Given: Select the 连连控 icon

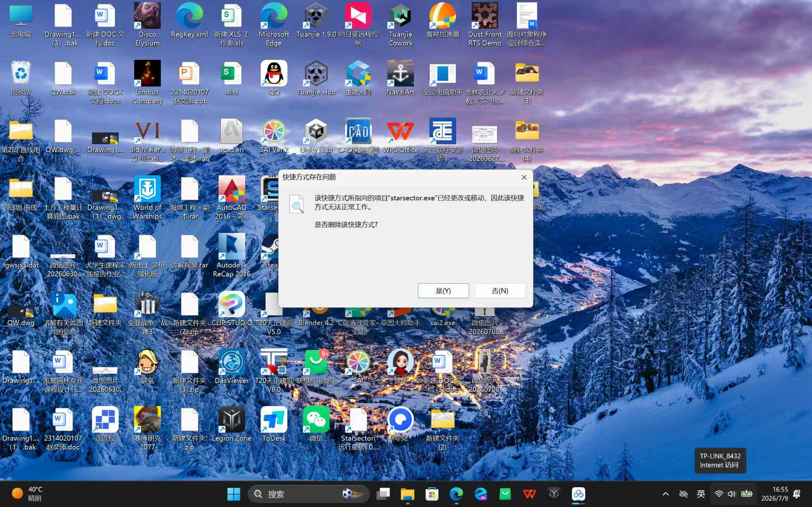Looking at the screenshot, I should (105, 425).
